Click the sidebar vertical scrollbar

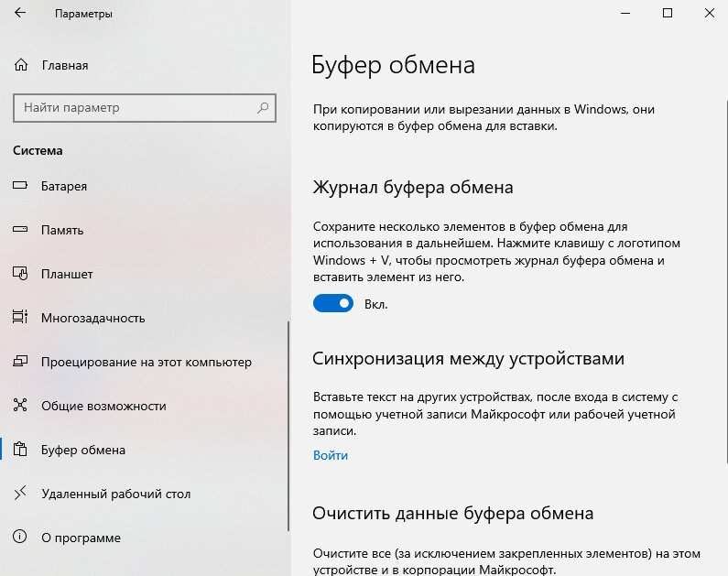(x=288, y=426)
